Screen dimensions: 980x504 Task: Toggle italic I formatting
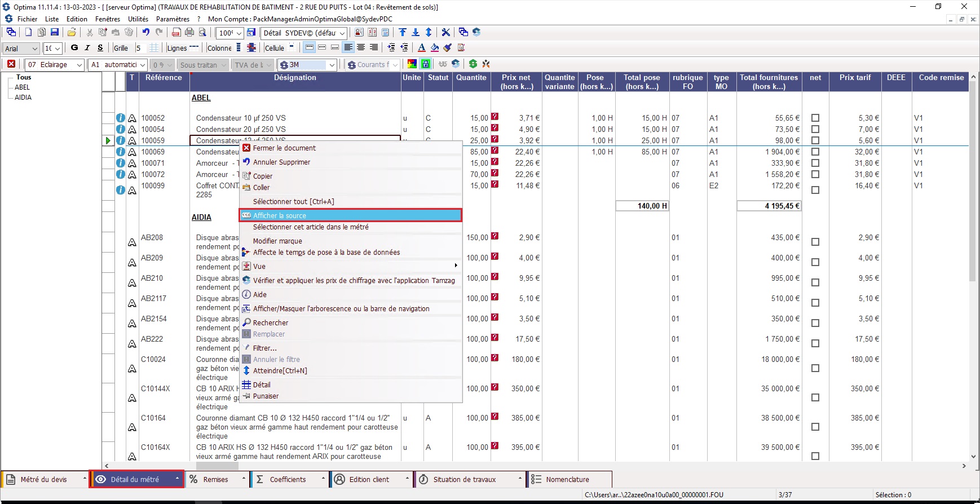click(87, 48)
